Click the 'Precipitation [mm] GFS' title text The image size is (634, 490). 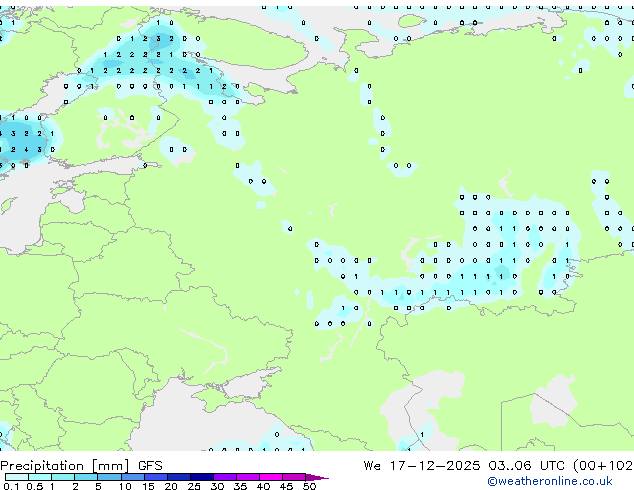[81, 466]
